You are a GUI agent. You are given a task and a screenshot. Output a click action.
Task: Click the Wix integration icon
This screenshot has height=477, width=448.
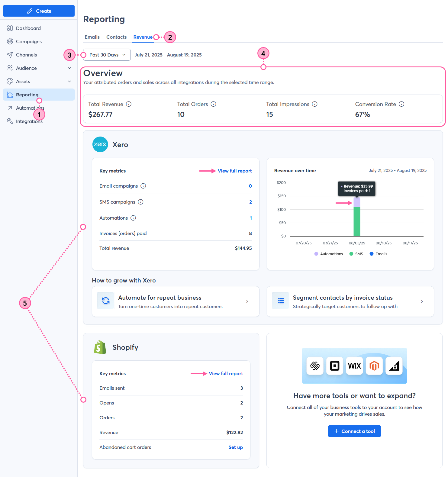[354, 366]
